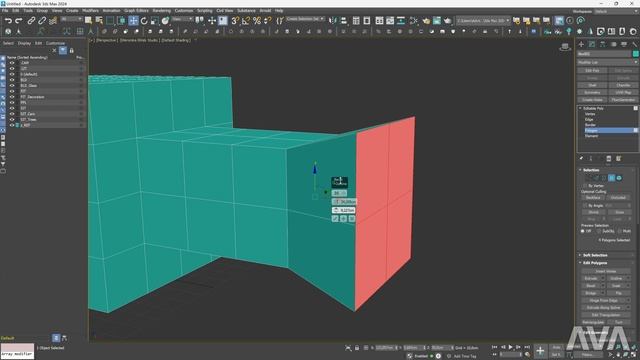The image size is (640, 360).
Task: Activate the Select and Rotate tool
Action: [x=144, y=20]
